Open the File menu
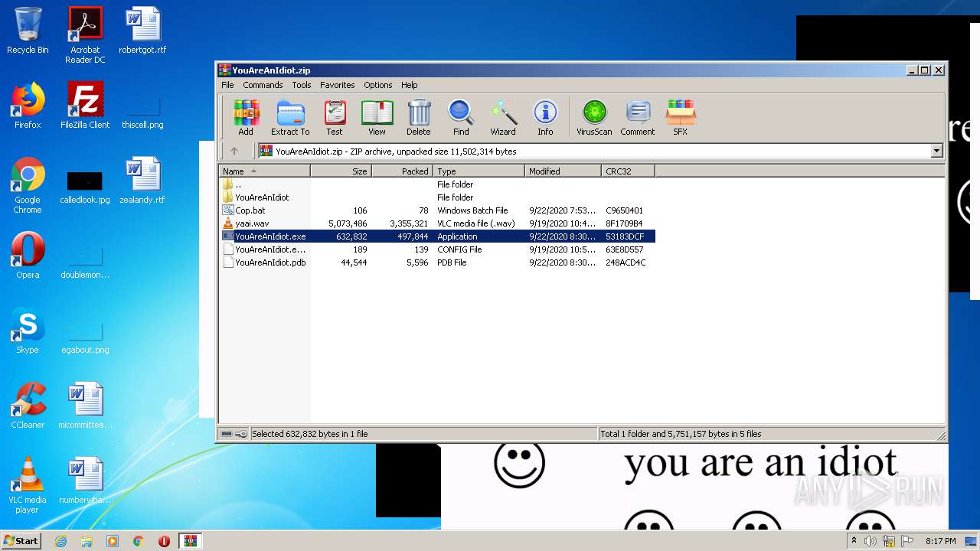Screen dimensions: 980x551 coord(227,85)
